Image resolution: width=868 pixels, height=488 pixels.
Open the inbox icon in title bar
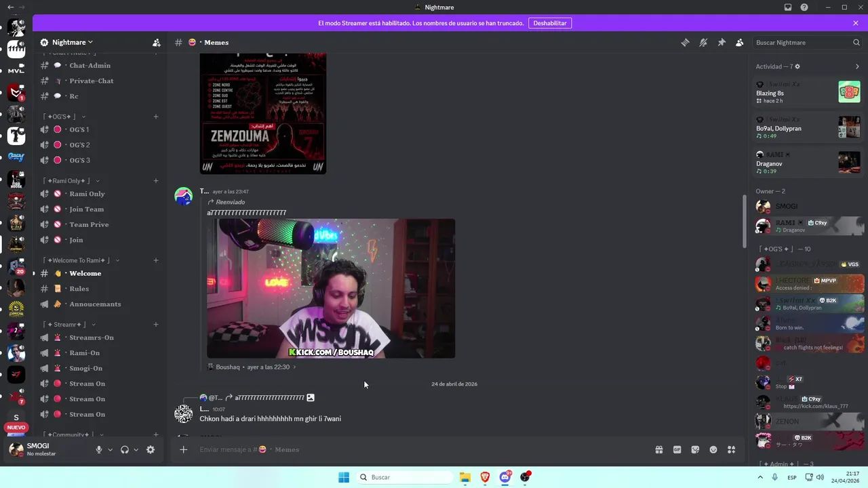click(x=788, y=7)
